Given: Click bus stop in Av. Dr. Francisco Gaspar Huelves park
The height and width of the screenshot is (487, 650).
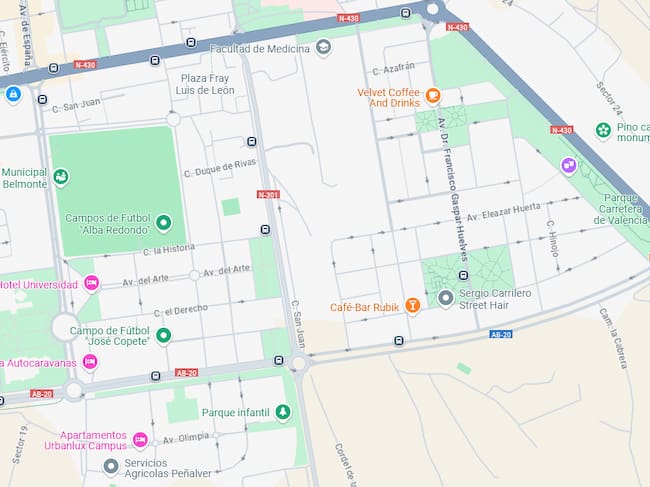Looking at the screenshot, I should [x=463, y=275].
